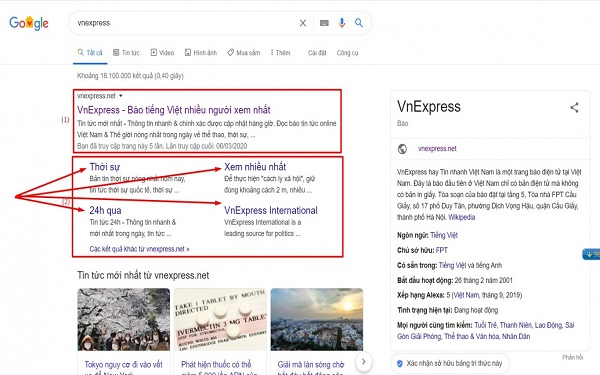Image resolution: width=600 pixels, height=375 pixels.
Task: Click the globe icon beside vnexpress.net
Action: coord(402,149)
